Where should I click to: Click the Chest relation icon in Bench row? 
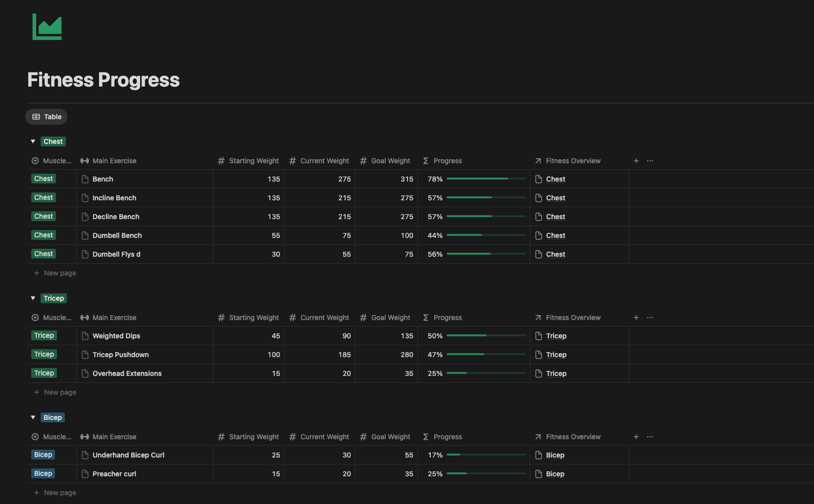pos(539,179)
